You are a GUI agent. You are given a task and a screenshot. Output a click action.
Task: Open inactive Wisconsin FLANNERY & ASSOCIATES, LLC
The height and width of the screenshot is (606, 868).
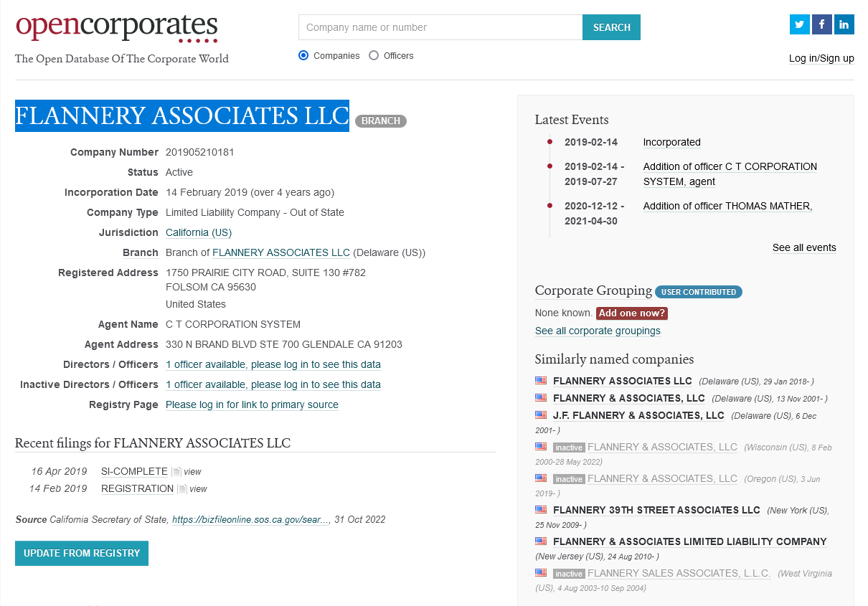[662, 447]
